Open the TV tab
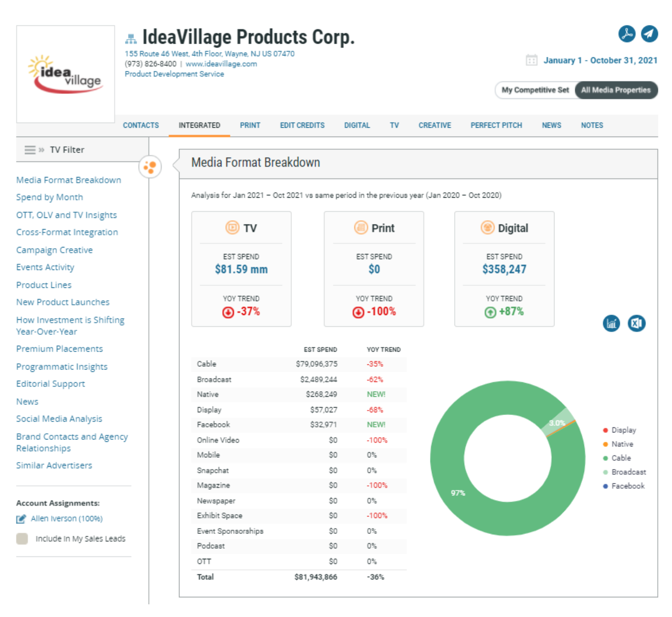 [x=394, y=125]
